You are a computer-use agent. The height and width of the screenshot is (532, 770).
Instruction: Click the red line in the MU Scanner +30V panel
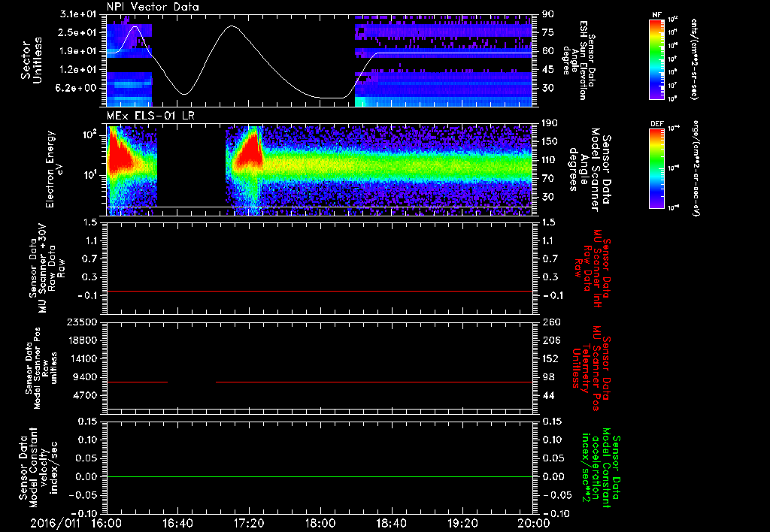[320, 291]
